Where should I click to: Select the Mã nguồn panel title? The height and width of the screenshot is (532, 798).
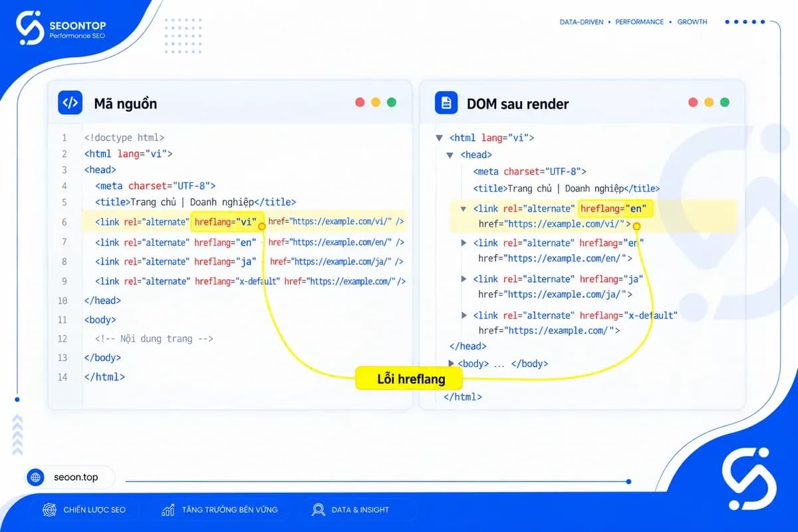[126, 104]
